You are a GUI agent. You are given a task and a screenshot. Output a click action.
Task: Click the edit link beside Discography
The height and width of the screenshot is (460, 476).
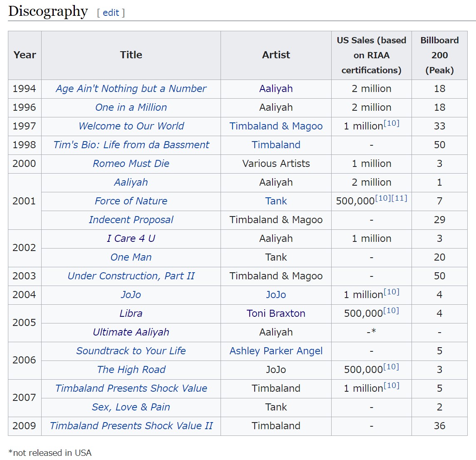point(111,13)
